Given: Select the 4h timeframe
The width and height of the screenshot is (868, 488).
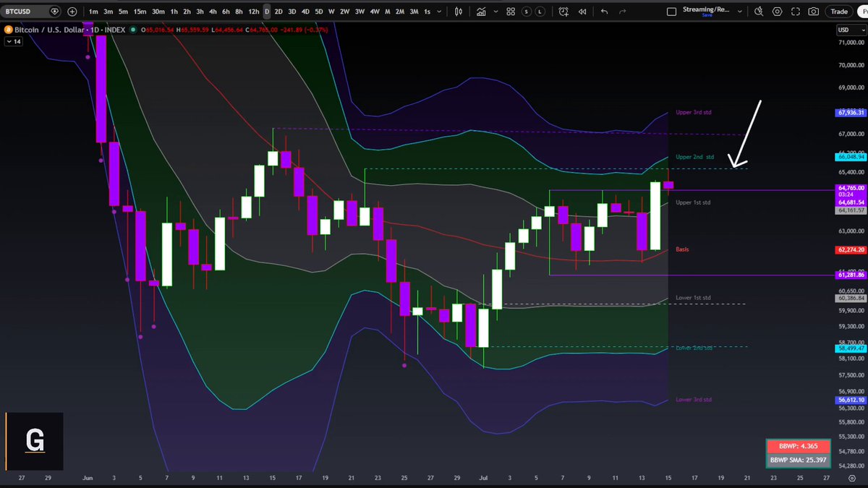Looking at the screenshot, I should (x=213, y=12).
